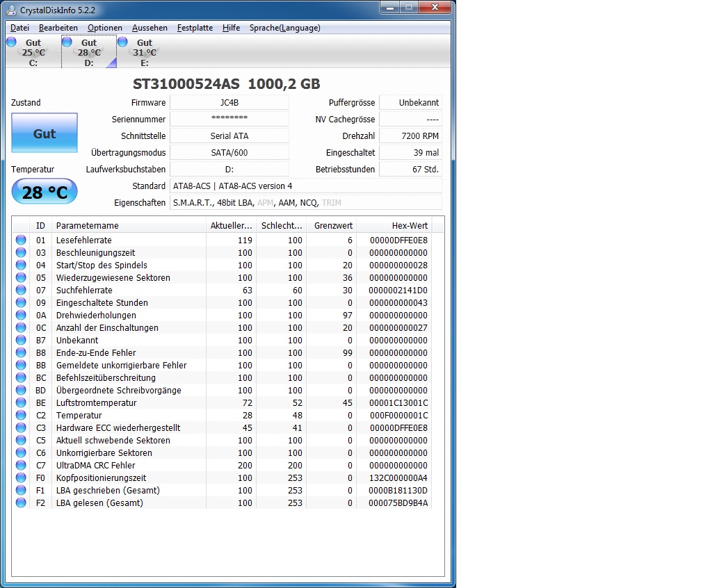The height and width of the screenshot is (588, 701).
Task: Click status icon of Übergeordnete Schreibvorgänge row
Action: click(21, 390)
